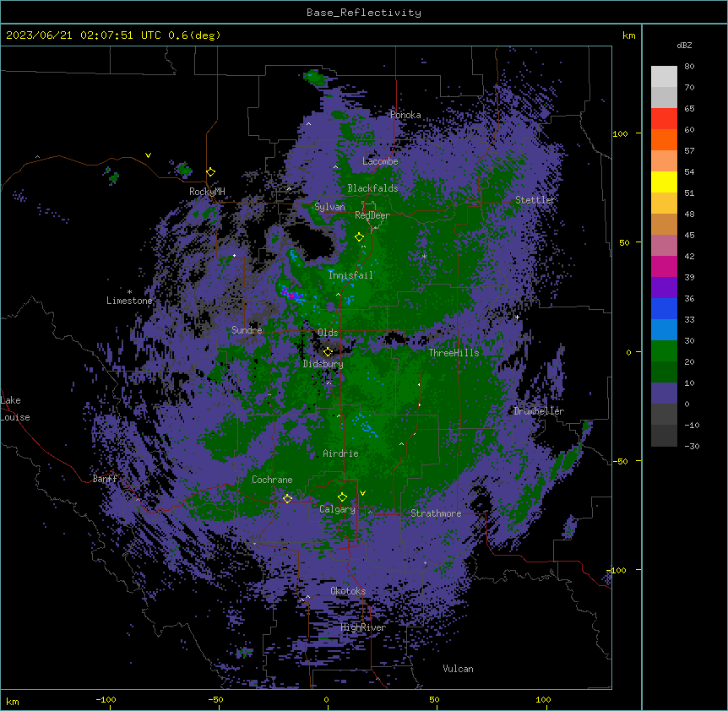Click the Didsbury city label
728x711 pixels.
pyautogui.click(x=323, y=364)
